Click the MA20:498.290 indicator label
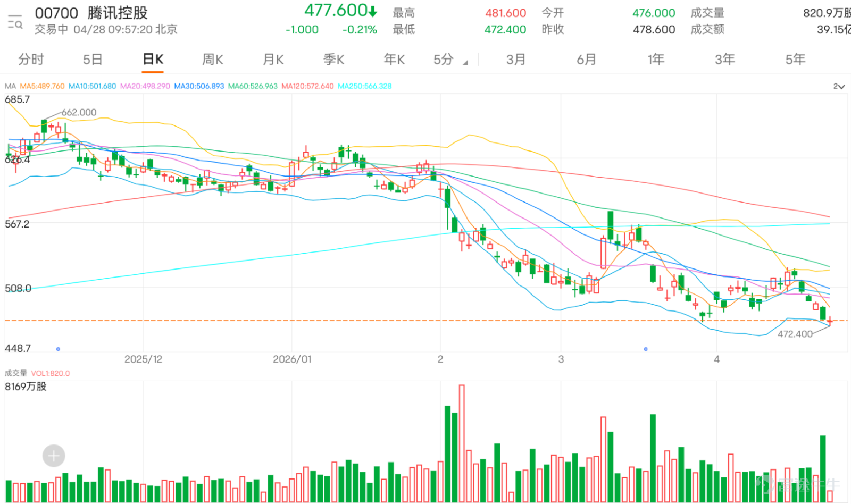Image resolution: width=851 pixels, height=504 pixels. pos(145,86)
